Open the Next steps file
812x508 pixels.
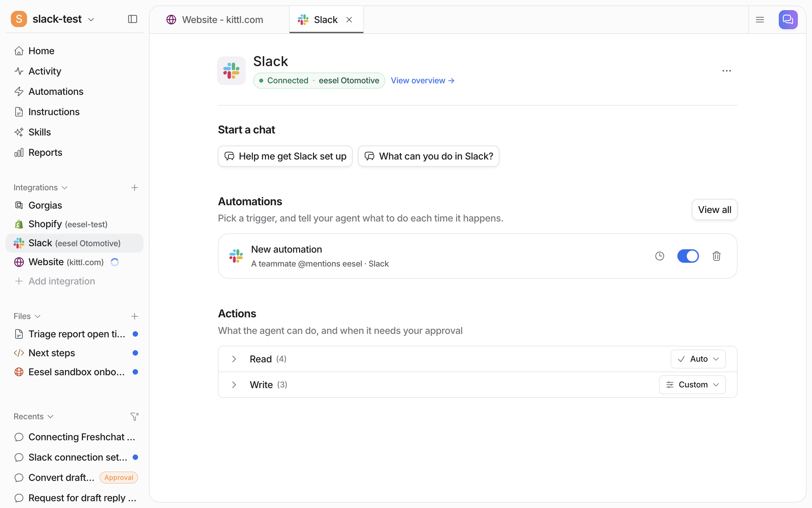coord(74,353)
